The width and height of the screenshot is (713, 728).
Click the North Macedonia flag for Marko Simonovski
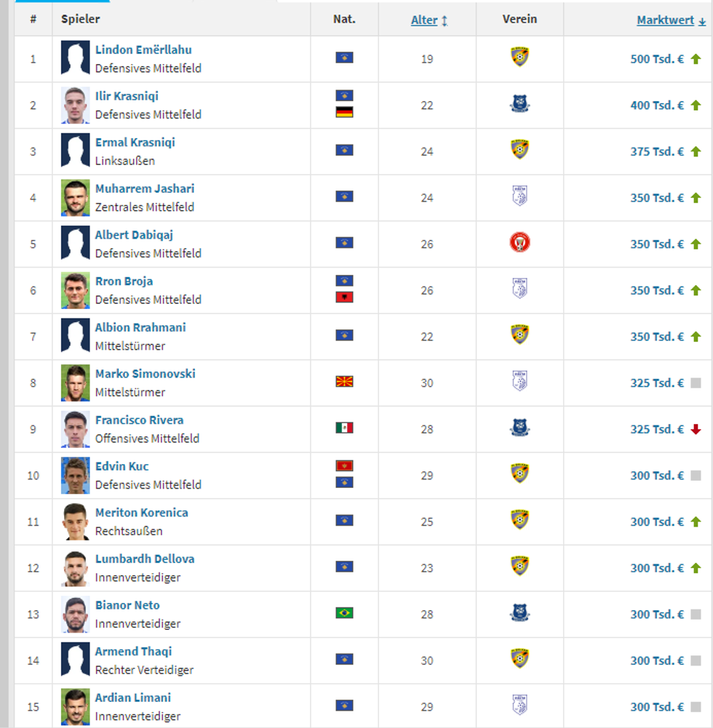tap(343, 383)
